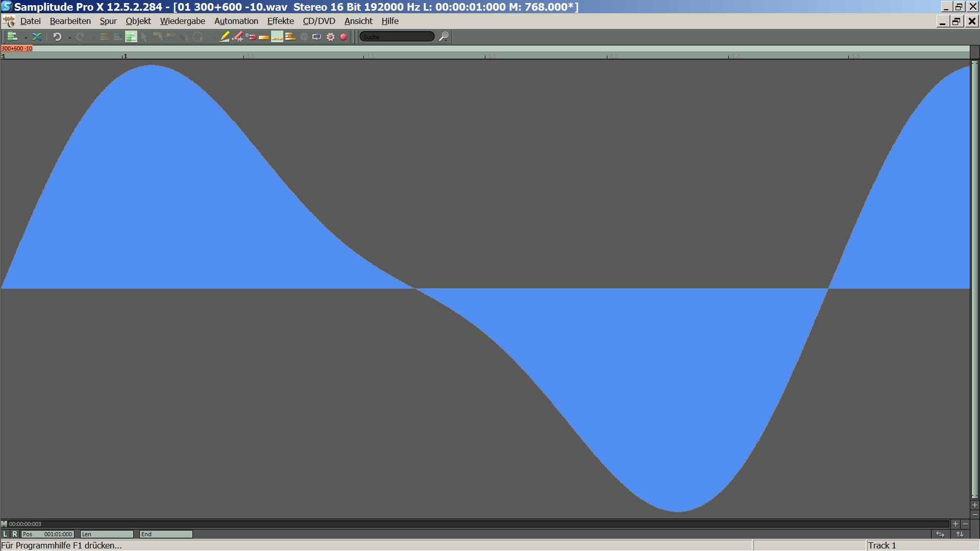This screenshot has width=980, height=551.
Task: Click the loop playback icon in toolbar
Action: (x=317, y=37)
